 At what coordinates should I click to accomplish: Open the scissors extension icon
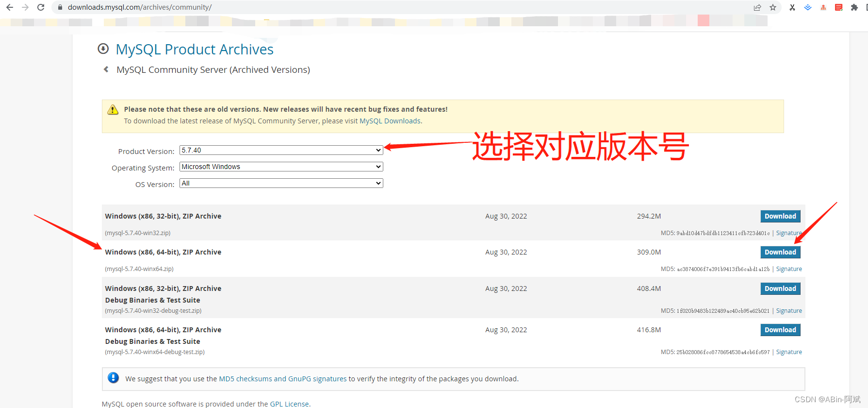(792, 7)
